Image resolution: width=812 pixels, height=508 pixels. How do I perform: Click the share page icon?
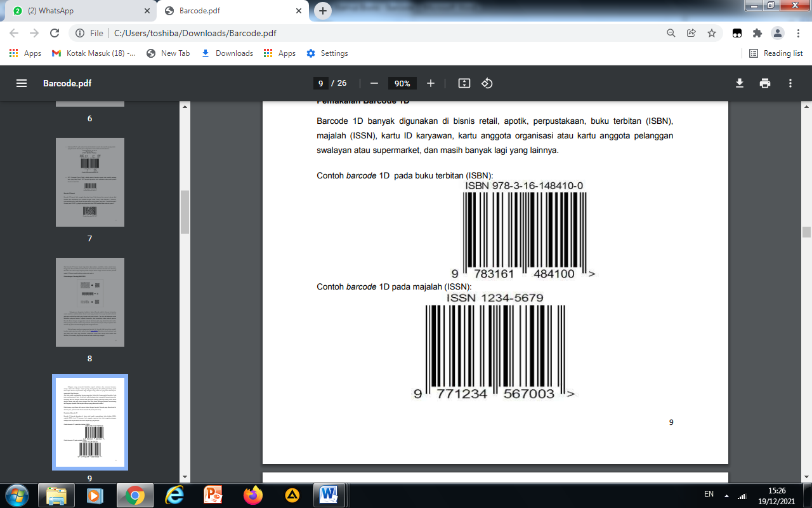(x=691, y=33)
